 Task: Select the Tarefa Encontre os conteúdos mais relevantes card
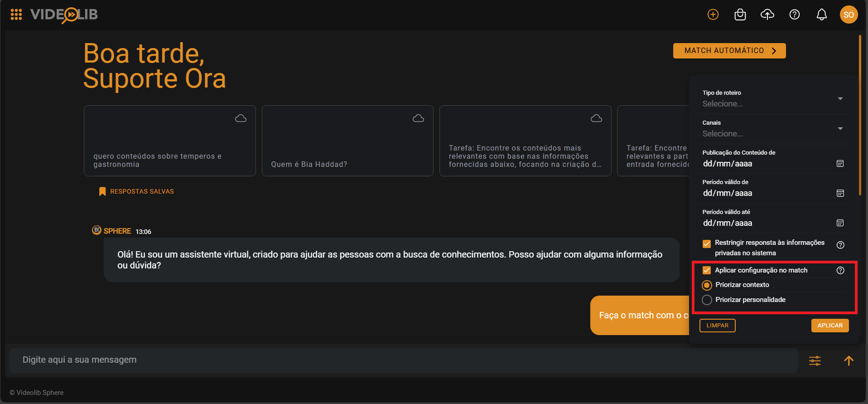tap(526, 141)
